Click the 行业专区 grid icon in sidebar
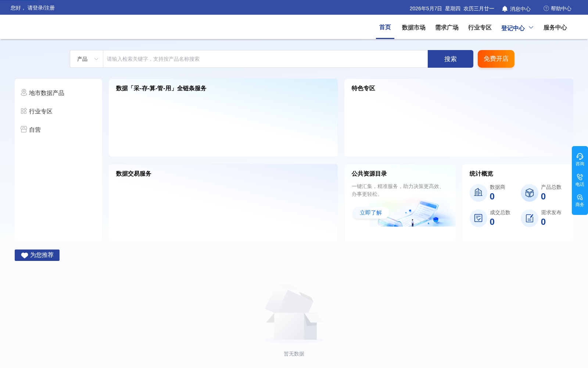 [24, 111]
